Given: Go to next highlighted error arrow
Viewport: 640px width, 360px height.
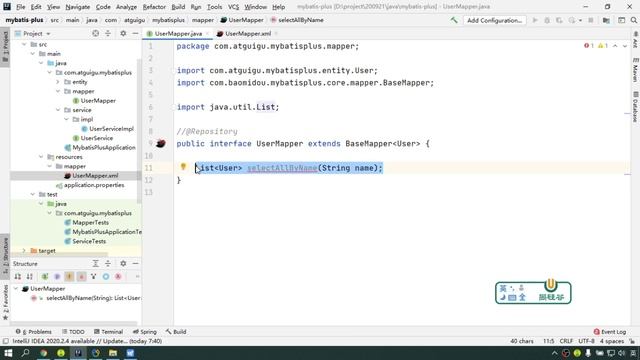Looking at the screenshot, I should [x=624, y=46].
